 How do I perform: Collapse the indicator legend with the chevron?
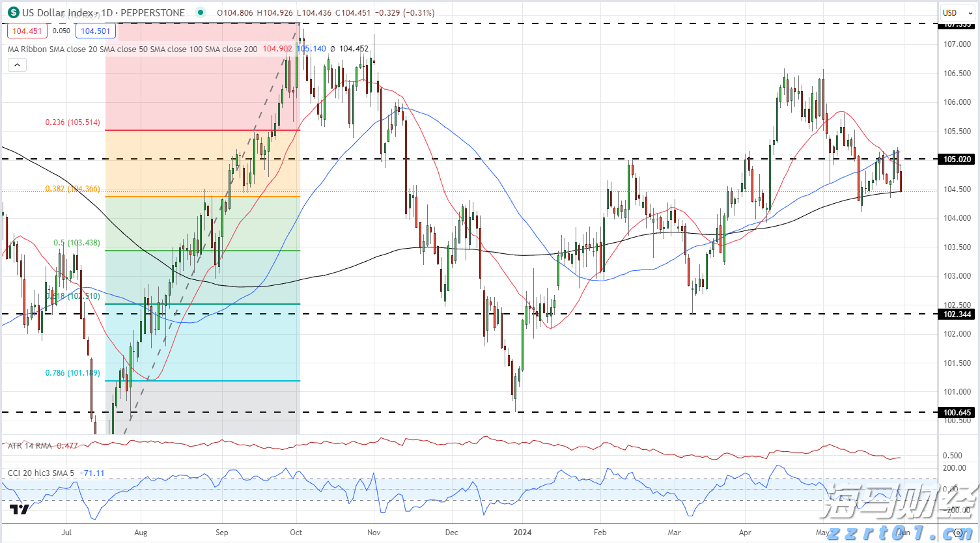[x=17, y=64]
